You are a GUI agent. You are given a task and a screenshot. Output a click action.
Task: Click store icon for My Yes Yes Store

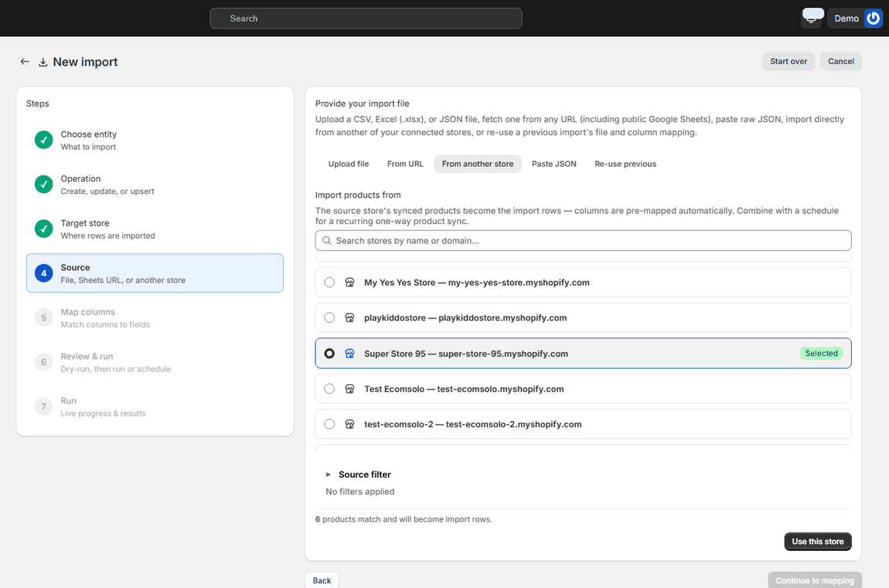click(x=350, y=282)
